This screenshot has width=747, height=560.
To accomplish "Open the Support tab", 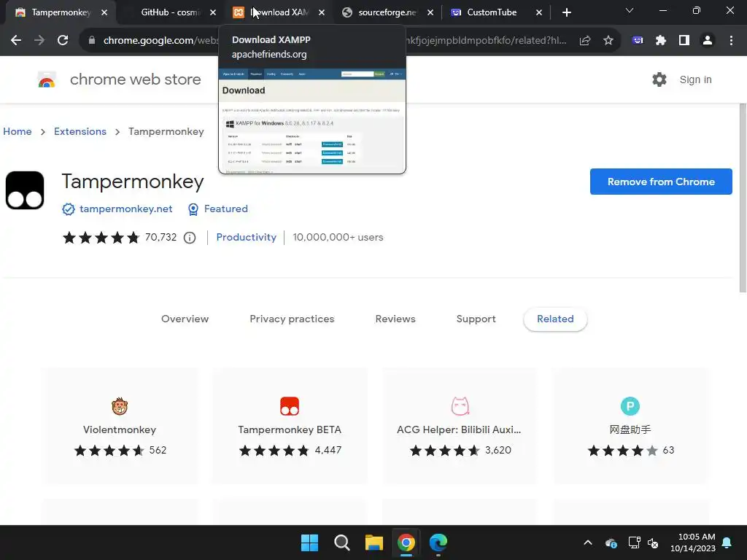I will tap(476, 319).
